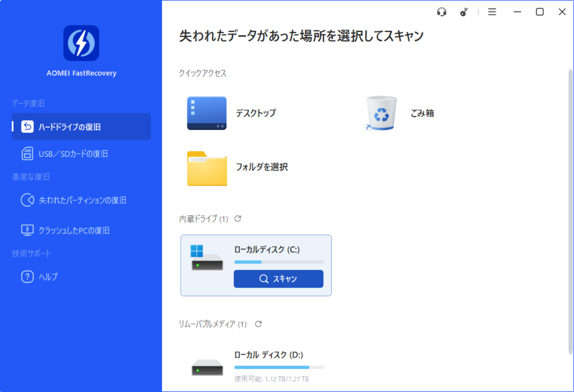Click the リムーバブルメディア (1) heading
The image size is (574, 392).
213,324
